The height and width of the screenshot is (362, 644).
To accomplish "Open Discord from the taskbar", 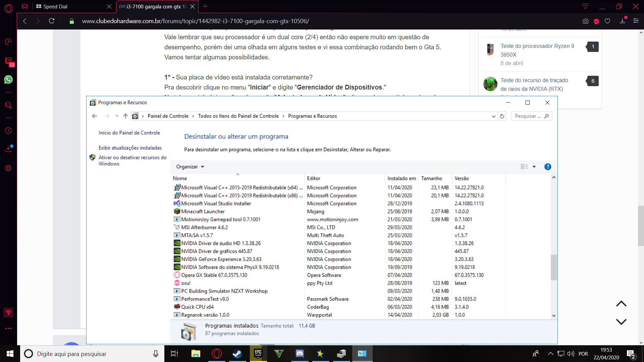I will (300, 354).
